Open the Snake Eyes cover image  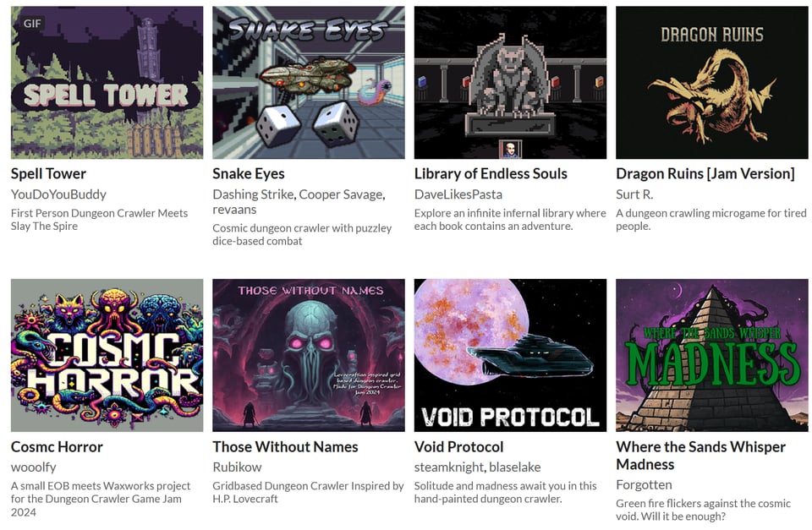click(x=309, y=82)
